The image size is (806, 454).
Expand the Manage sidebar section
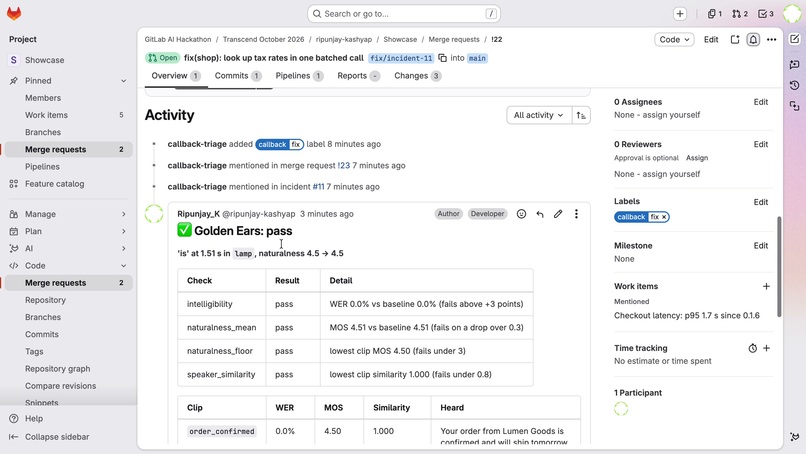pyautogui.click(x=123, y=214)
